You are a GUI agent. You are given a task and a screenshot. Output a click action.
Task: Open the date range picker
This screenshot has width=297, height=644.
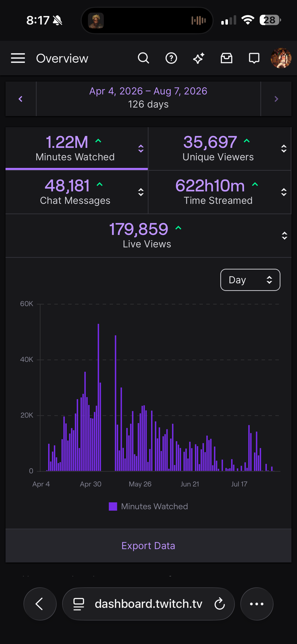pyautogui.click(x=148, y=98)
